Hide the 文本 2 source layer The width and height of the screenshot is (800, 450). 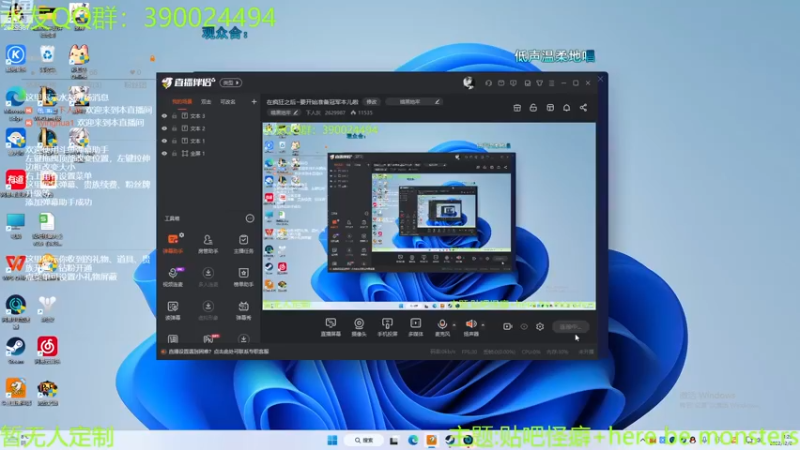[x=164, y=129]
